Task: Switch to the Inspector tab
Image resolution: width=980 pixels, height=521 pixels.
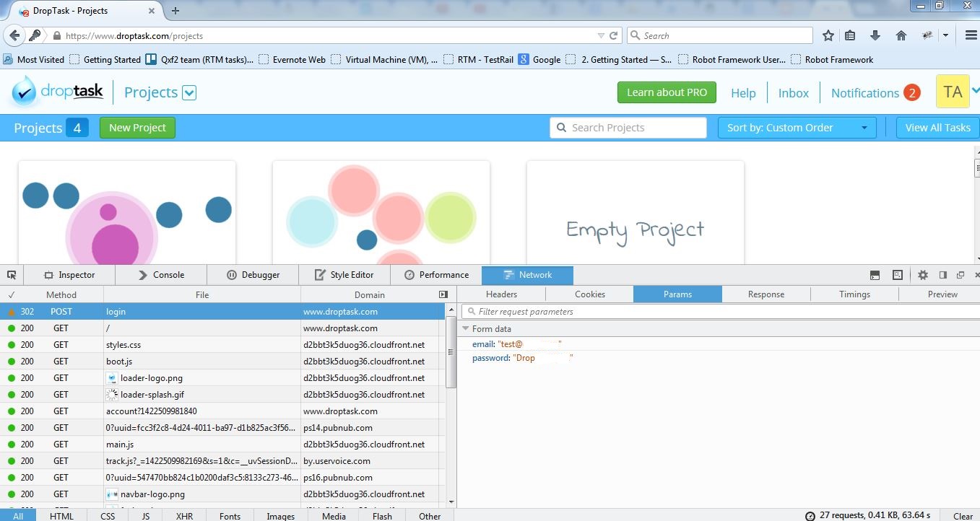Action: (x=69, y=275)
